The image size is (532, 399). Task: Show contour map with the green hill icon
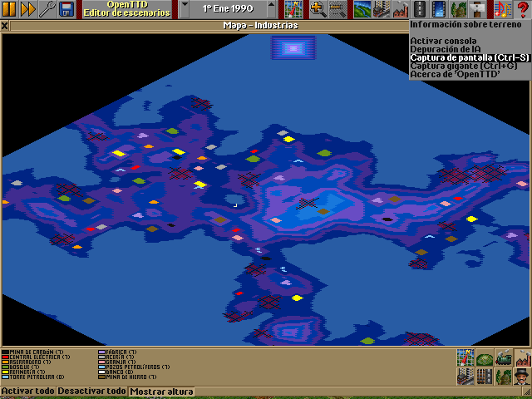tap(485, 357)
